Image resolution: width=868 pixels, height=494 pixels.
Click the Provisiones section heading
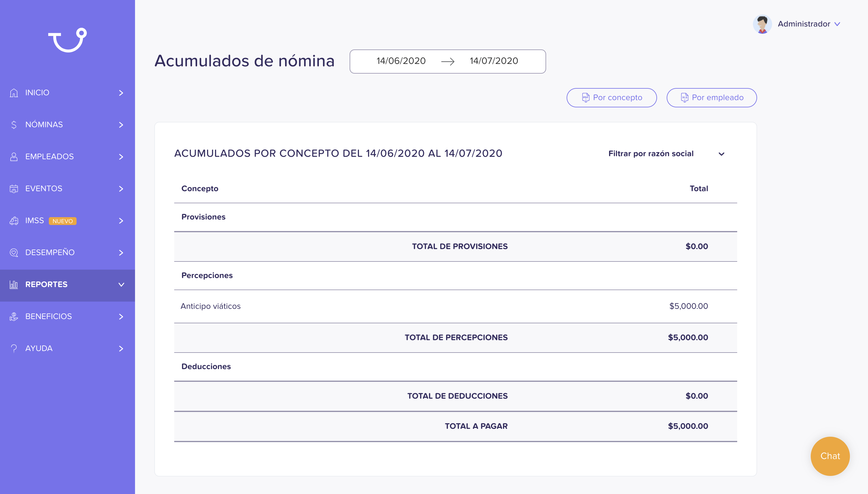[x=203, y=217]
